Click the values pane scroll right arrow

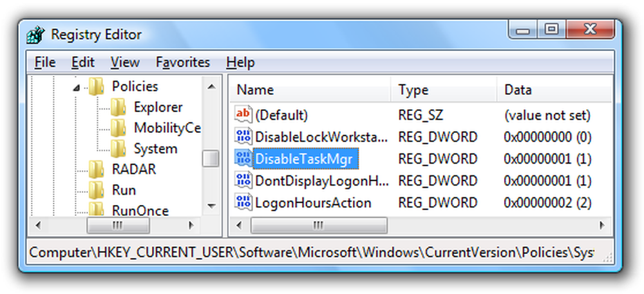[602, 225]
